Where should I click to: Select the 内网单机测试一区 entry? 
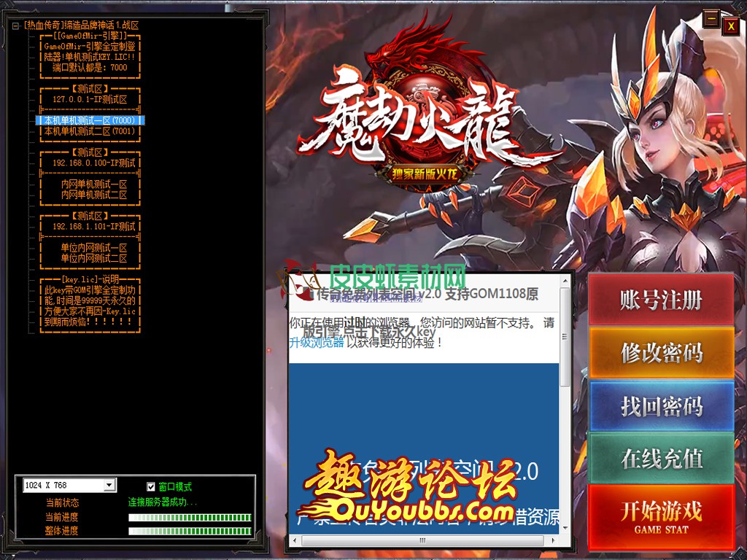[x=94, y=184]
